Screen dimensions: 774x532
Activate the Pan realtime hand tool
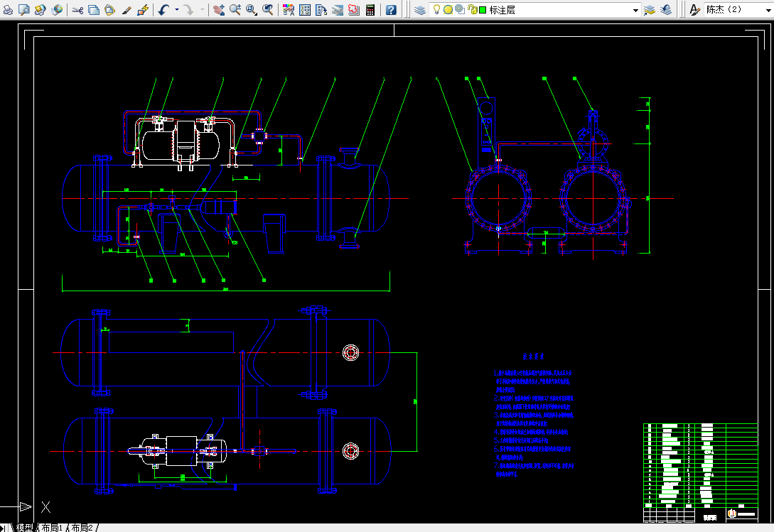(x=219, y=9)
